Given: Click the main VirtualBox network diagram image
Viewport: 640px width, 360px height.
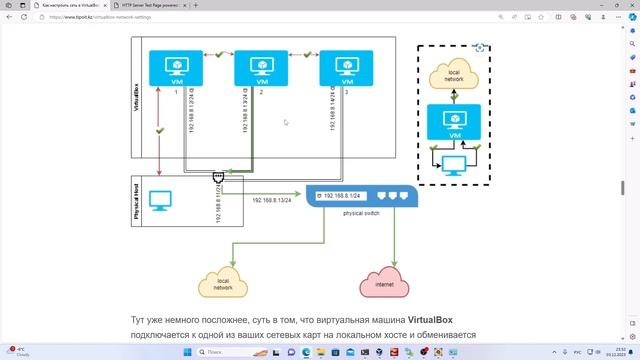Looking at the screenshot, I should [274, 168].
